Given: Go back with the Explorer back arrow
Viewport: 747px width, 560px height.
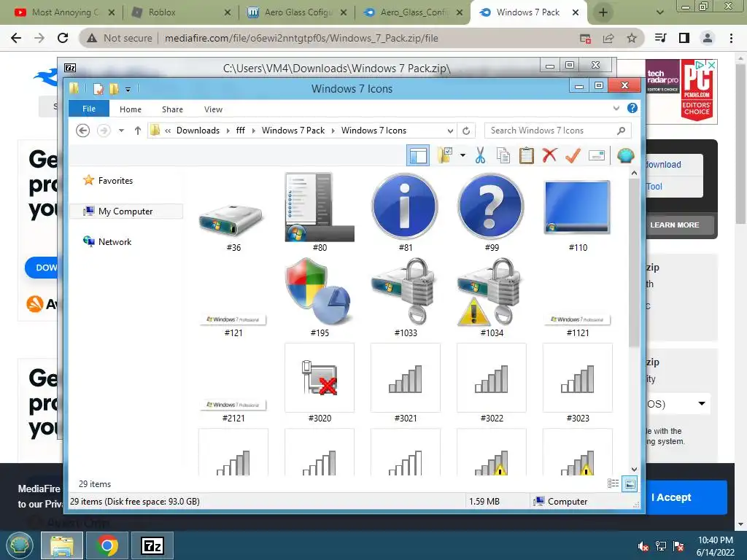Looking at the screenshot, I should tap(83, 131).
